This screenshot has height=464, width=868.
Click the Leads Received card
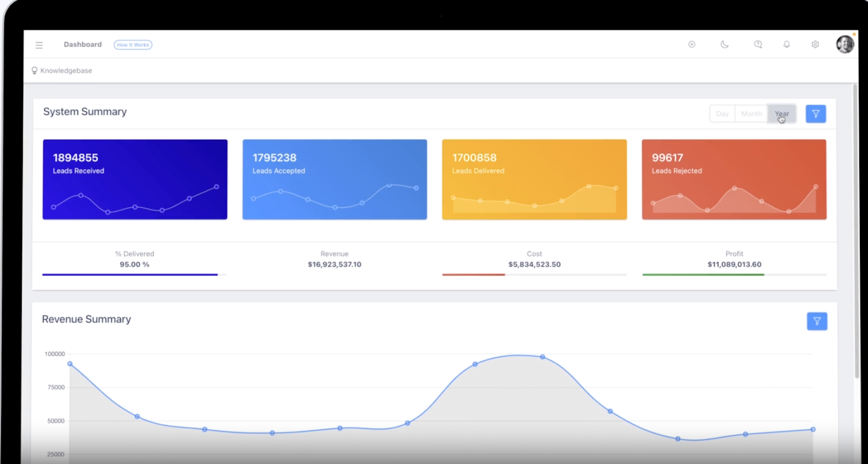135,179
